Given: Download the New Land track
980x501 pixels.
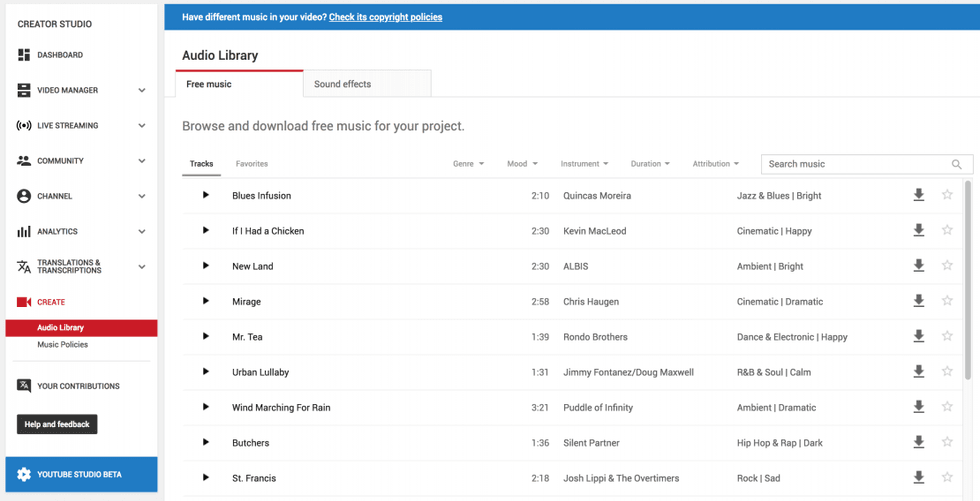Looking at the screenshot, I should pos(918,265).
